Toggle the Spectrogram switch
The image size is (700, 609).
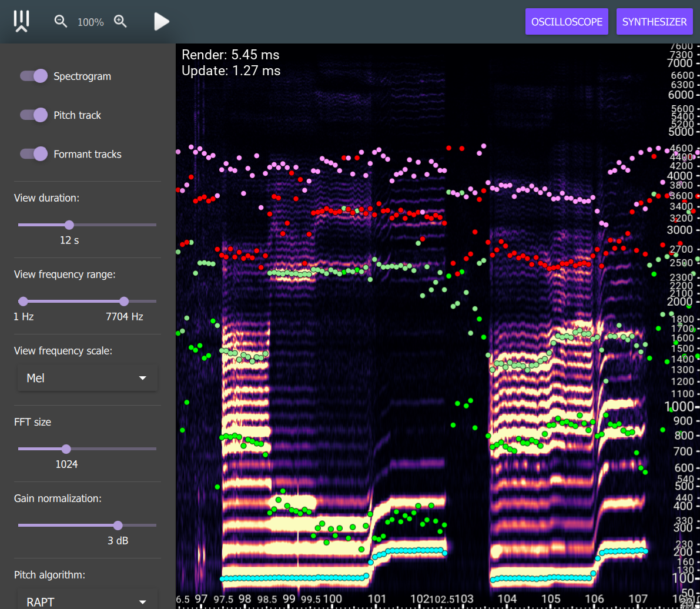point(34,76)
